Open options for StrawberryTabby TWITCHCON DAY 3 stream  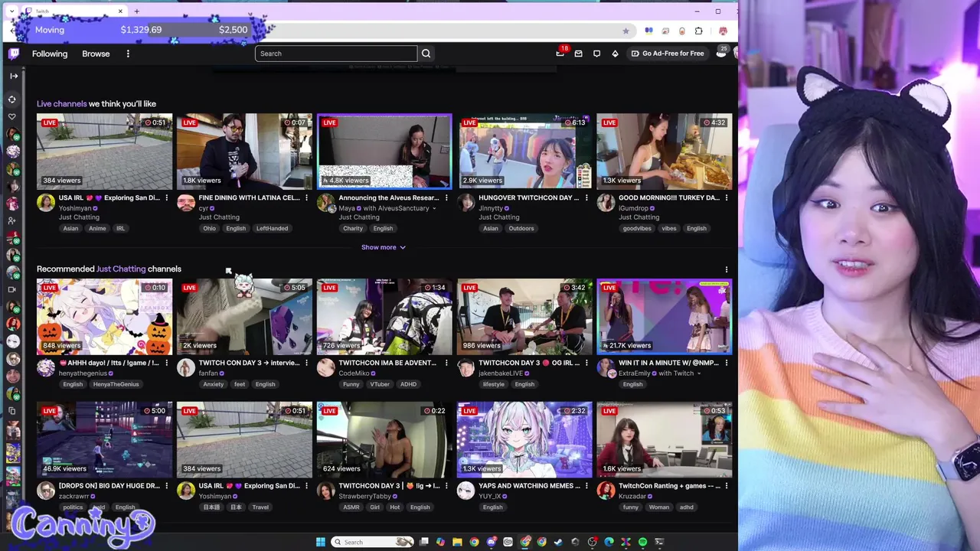446,486
